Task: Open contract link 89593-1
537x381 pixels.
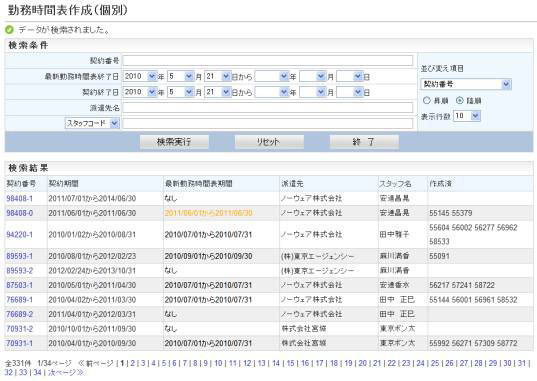Action: (x=20, y=256)
